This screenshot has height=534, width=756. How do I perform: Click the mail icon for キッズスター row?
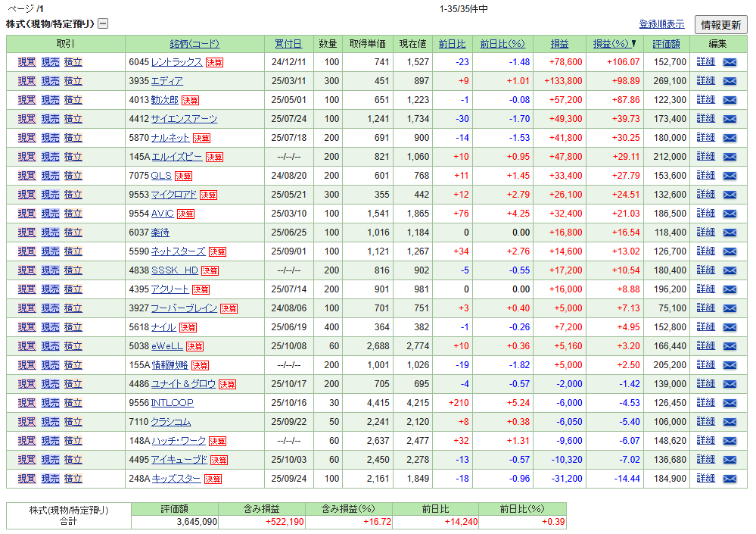click(x=730, y=479)
